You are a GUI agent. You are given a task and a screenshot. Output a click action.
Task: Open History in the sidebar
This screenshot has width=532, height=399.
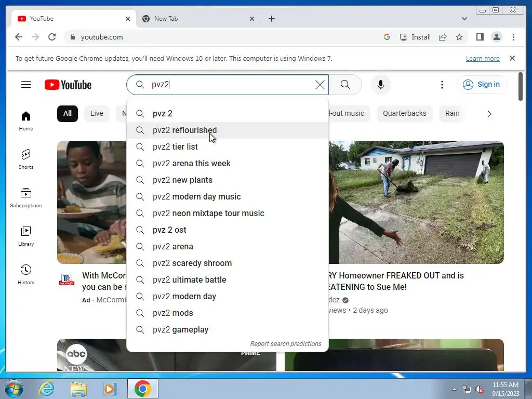pos(26,275)
